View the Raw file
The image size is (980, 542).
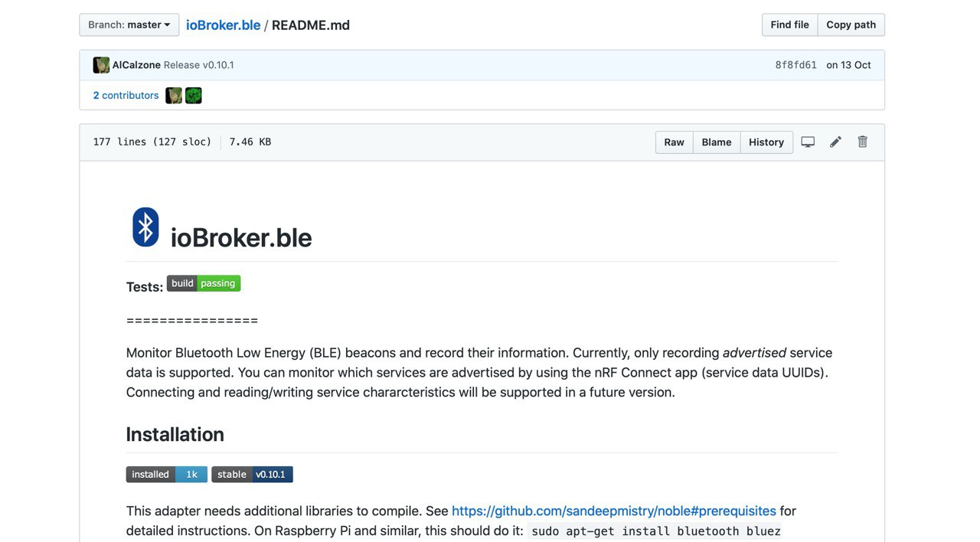(674, 142)
